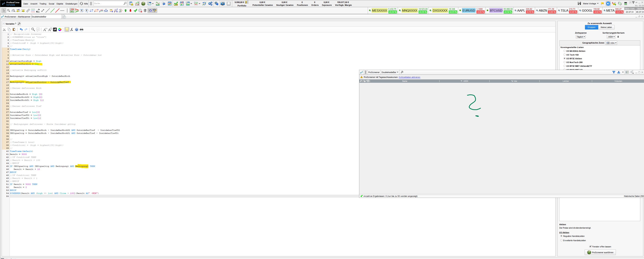
Task: Click ProScreener ausführen button
Action: pos(600,252)
